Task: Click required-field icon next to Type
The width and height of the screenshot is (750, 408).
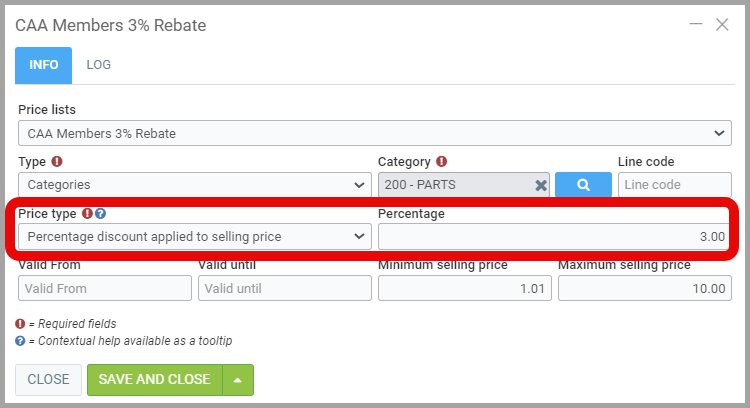Action: (57, 161)
